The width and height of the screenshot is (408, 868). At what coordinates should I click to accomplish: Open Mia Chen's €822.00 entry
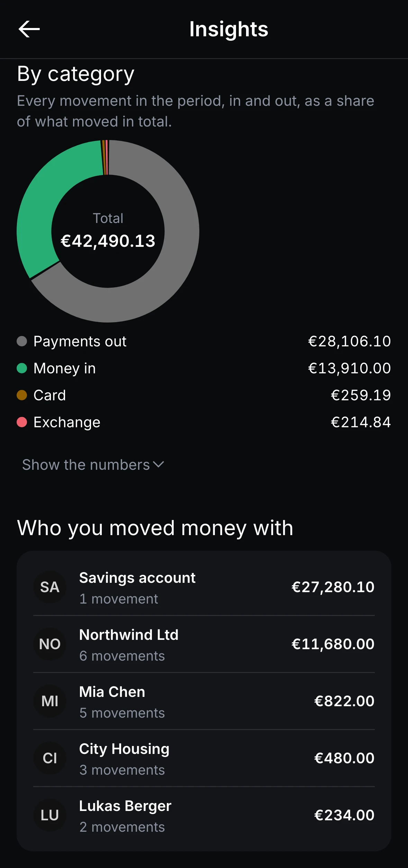coord(204,701)
